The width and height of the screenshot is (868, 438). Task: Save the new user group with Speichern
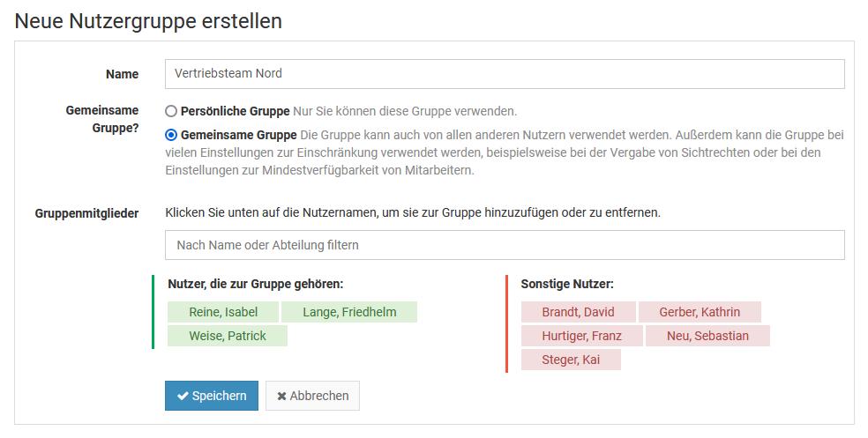click(212, 397)
